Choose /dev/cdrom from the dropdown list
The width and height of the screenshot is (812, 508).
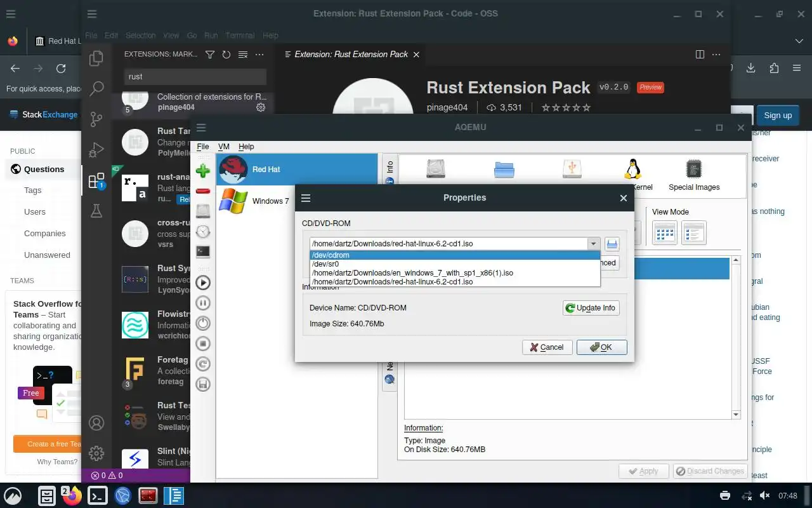click(x=454, y=255)
